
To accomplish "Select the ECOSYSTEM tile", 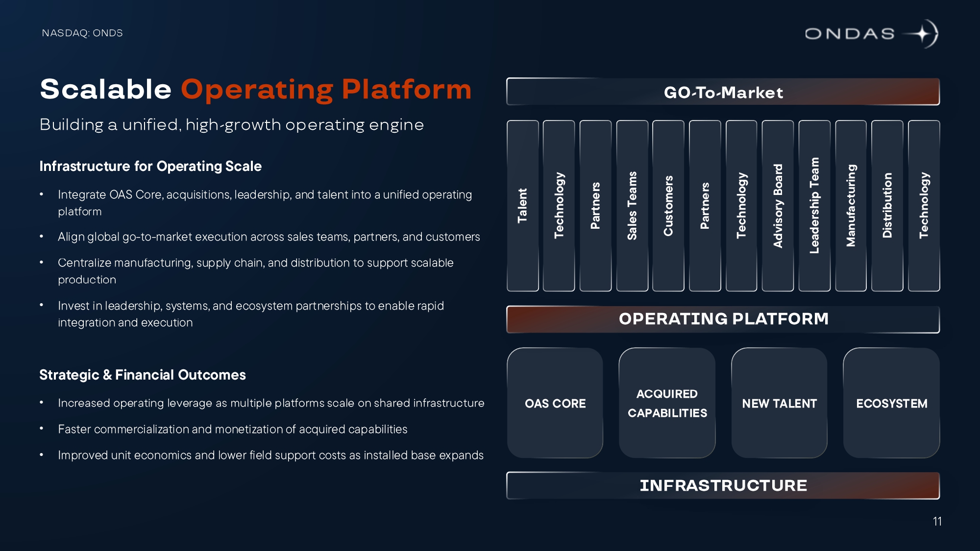I will click(x=891, y=403).
